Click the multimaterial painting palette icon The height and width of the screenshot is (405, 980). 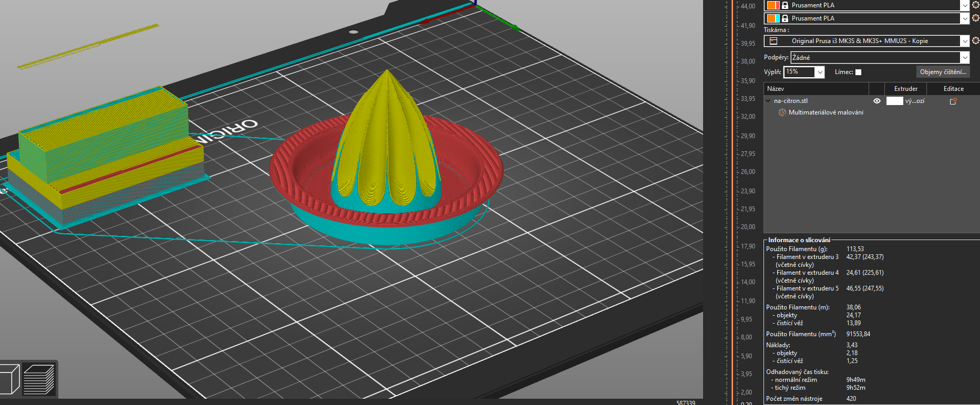click(782, 112)
